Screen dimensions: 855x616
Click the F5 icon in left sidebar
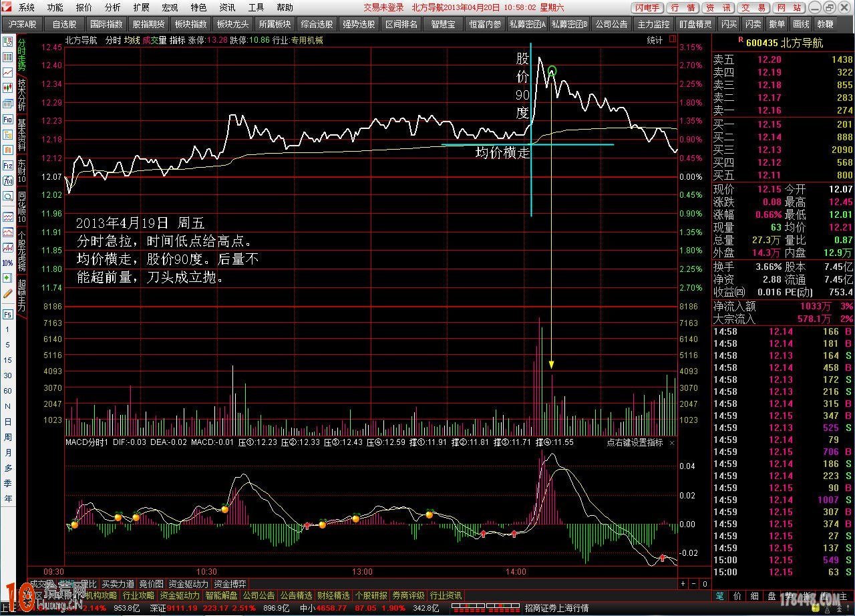pyautogui.click(x=8, y=314)
